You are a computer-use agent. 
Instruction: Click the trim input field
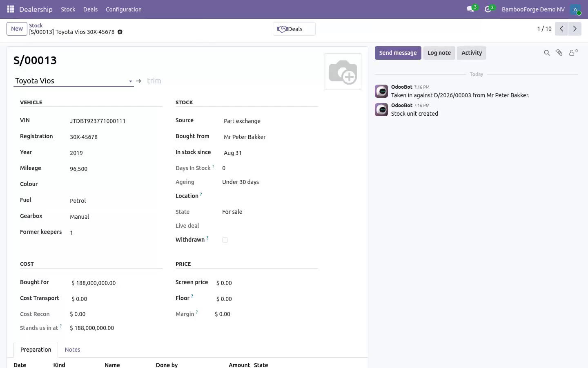point(233,81)
